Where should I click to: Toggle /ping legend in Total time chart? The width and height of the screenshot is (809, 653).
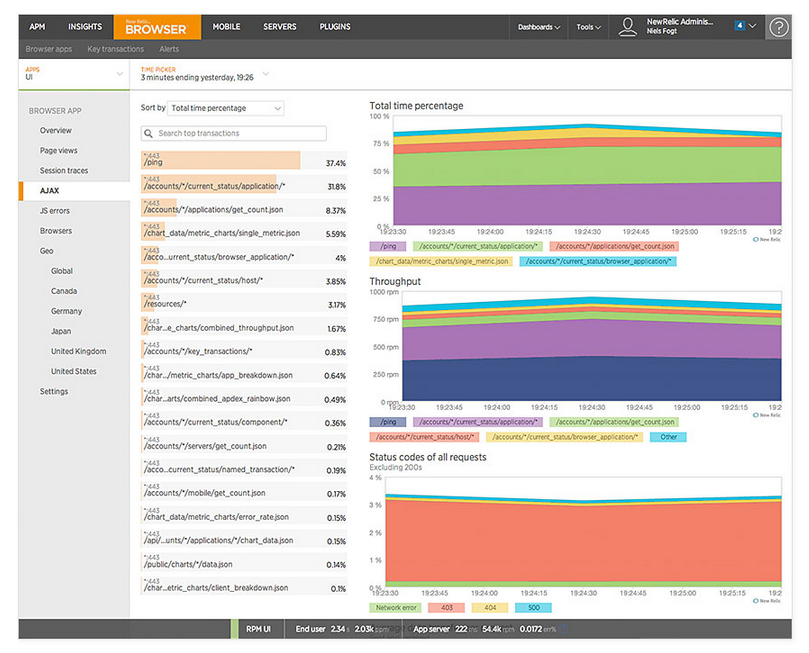(388, 247)
